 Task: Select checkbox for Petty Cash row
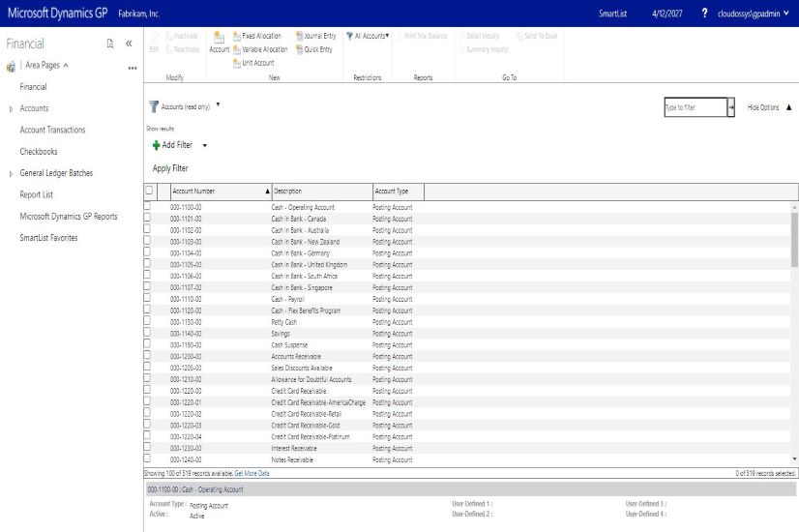(147, 320)
